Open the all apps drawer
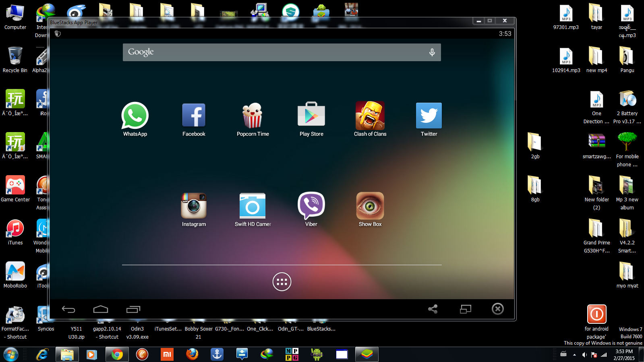Image resolution: width=644 pixels, height=362 pixels. click(282, 282)
